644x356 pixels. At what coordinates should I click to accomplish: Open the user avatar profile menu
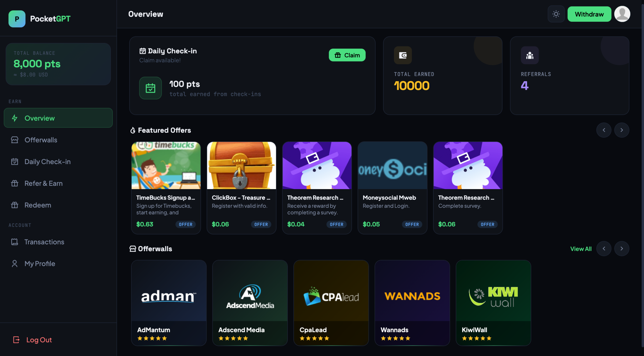622,14
